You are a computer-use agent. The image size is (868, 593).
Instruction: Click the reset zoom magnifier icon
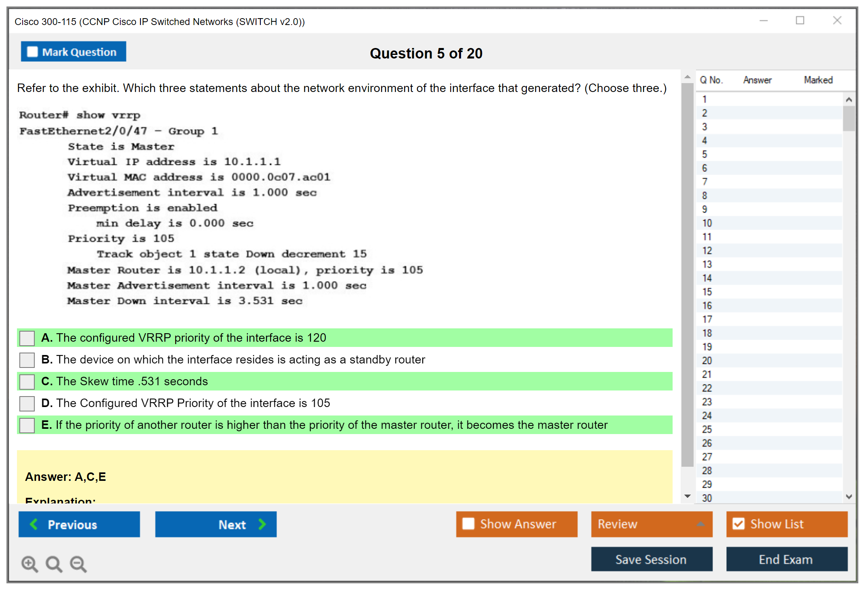pyautogui.click(x=54, y=564)
